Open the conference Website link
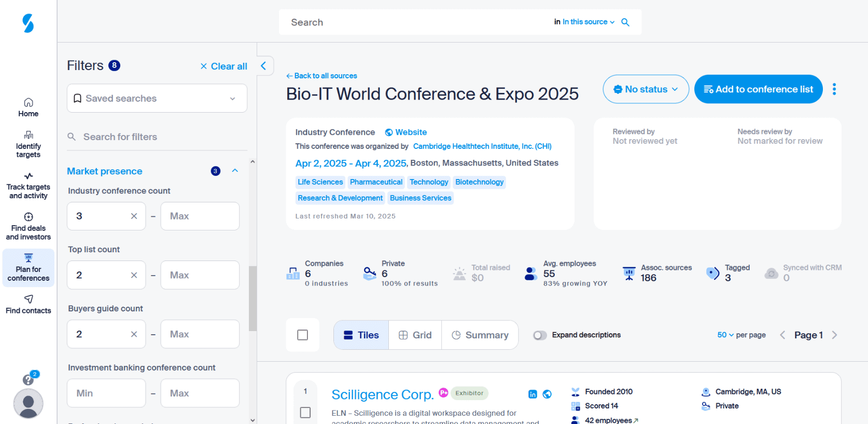This screenshot has width=868, height=424. [406, 132]
